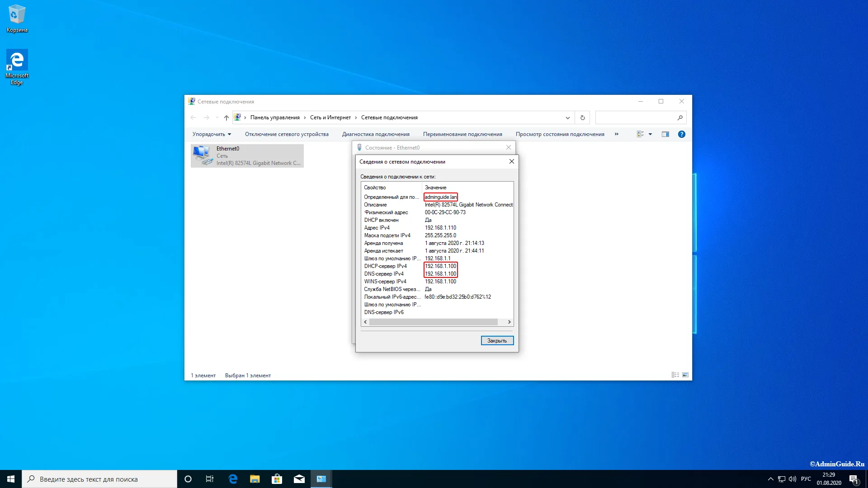
Task: Open Microsoft Store from the taskbar
Action: (x=277, y=479)
